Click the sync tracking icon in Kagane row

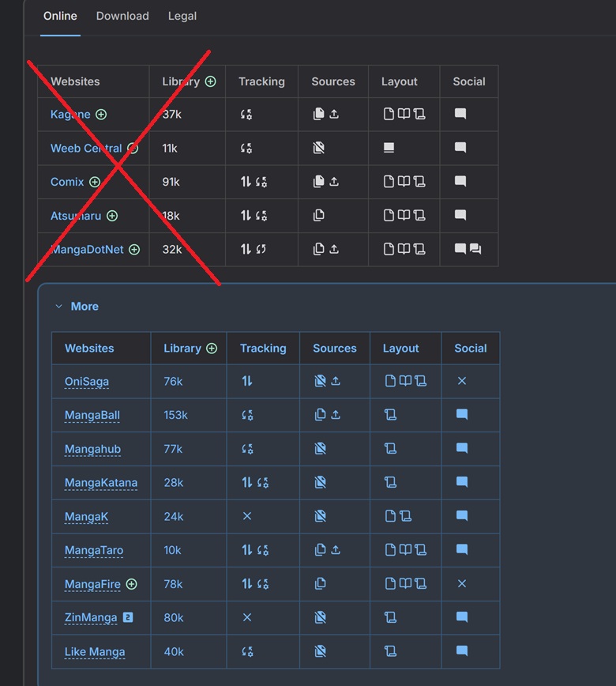pos(246,115)
